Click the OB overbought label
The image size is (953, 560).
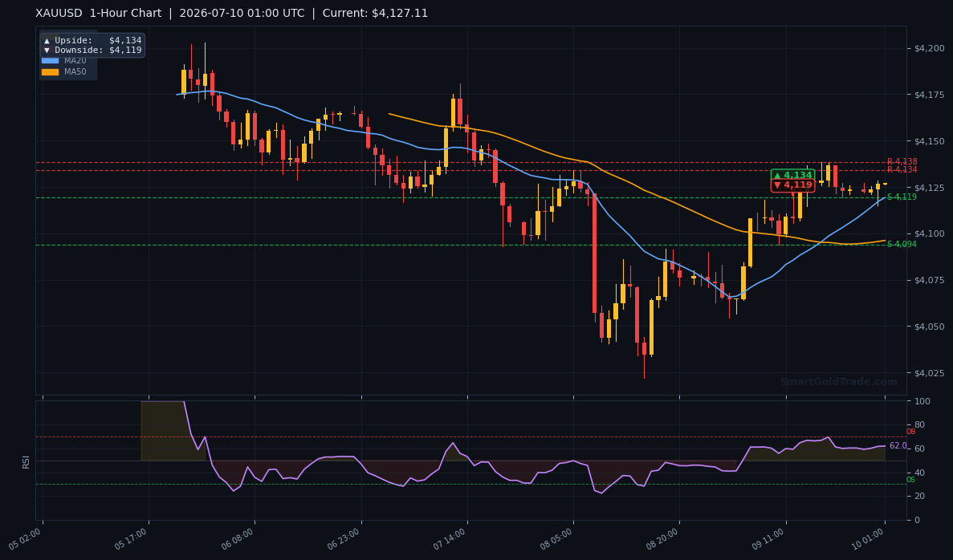pyautogui.click(x=910, y=432)
